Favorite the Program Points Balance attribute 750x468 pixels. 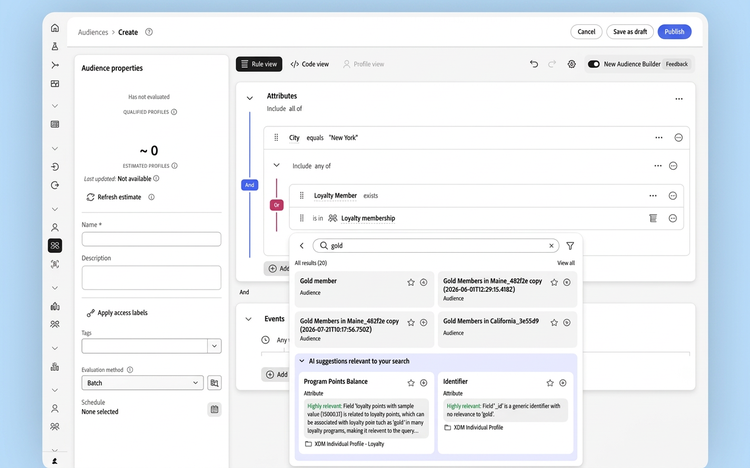point(411,383)
